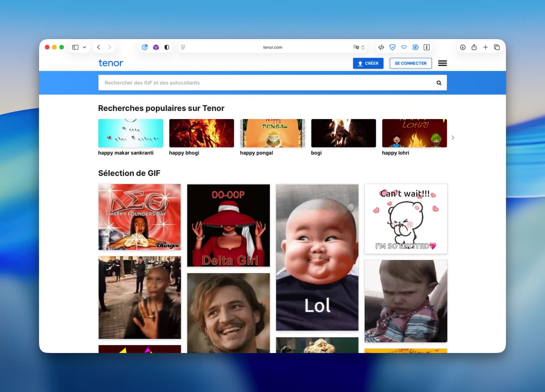545x392 pixels.
Task: Click the GIF search input field
Action: tap(264, 83)
